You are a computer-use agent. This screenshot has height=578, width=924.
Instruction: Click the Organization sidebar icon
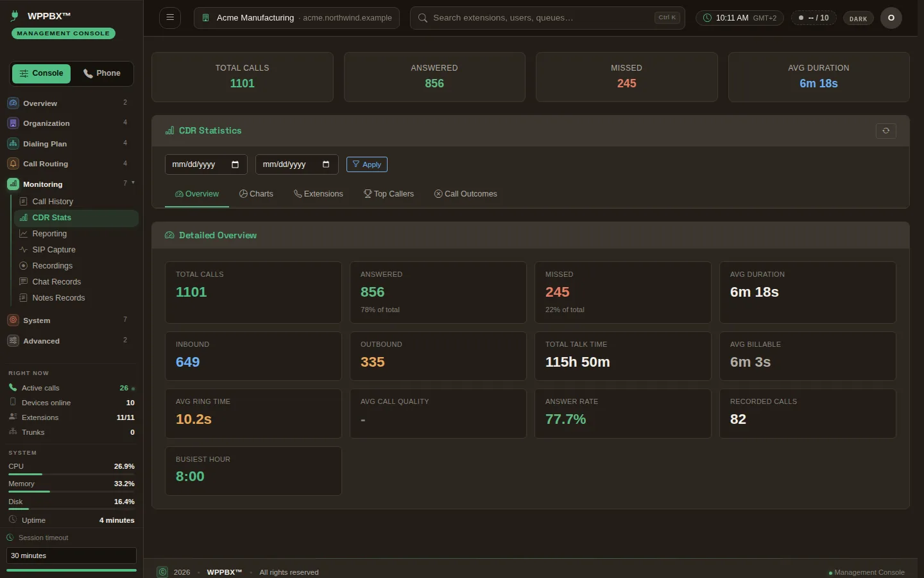[13, 123]
